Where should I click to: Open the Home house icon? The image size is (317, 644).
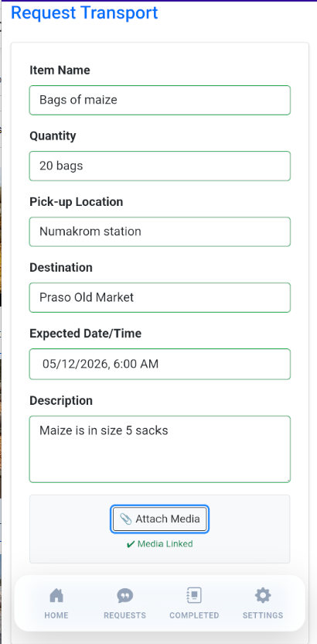click(56, 595)
